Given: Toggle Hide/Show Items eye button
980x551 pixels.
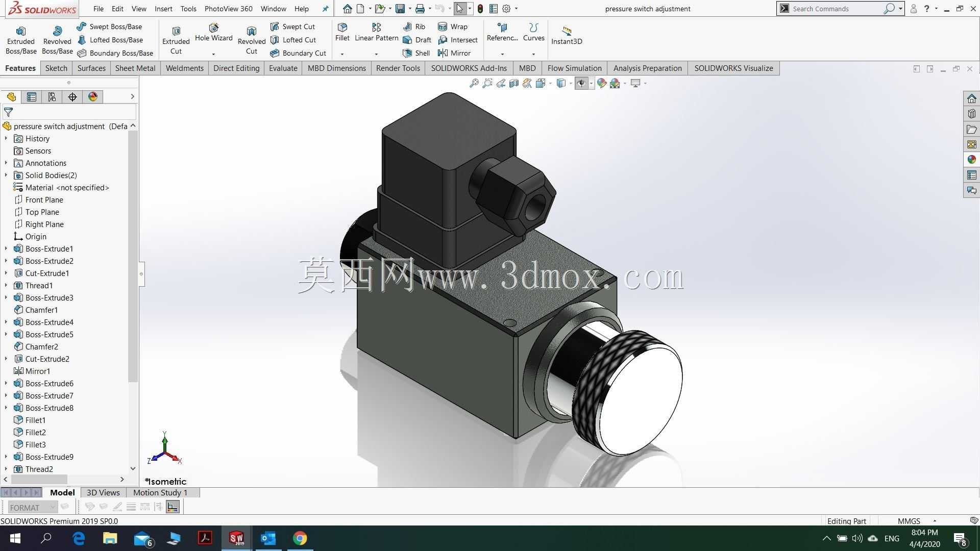Looking at the screenshot, I should coord(581,83).
